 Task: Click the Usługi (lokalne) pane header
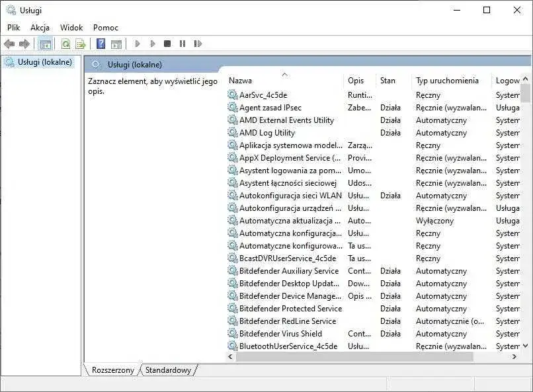(x=135, y=65)
